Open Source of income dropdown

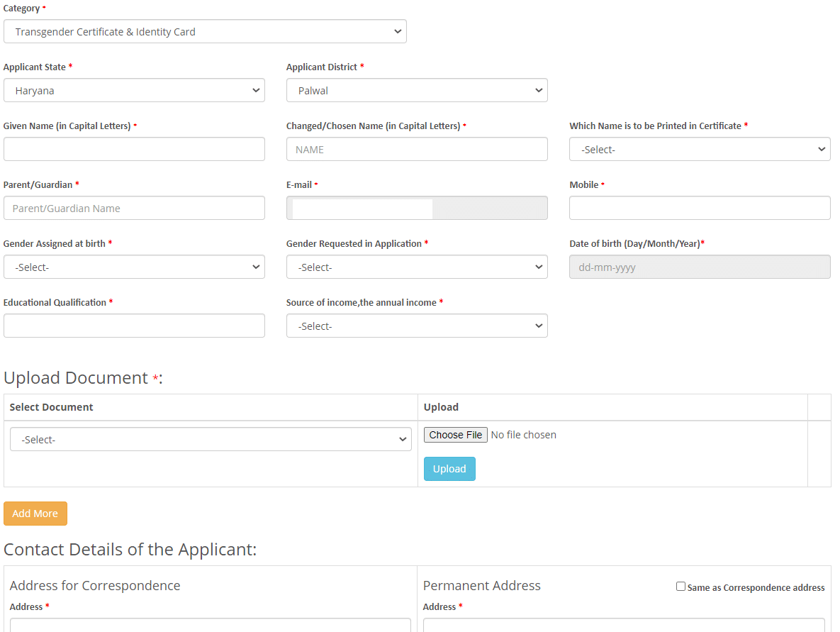417,326
